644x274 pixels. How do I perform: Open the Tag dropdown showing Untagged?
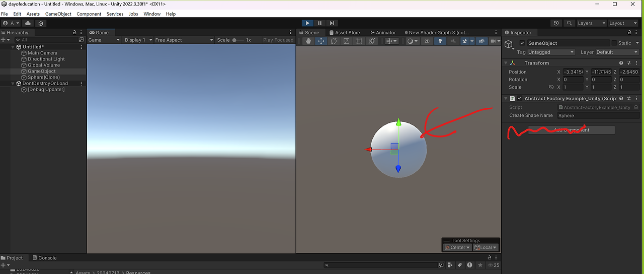(550, 52)
